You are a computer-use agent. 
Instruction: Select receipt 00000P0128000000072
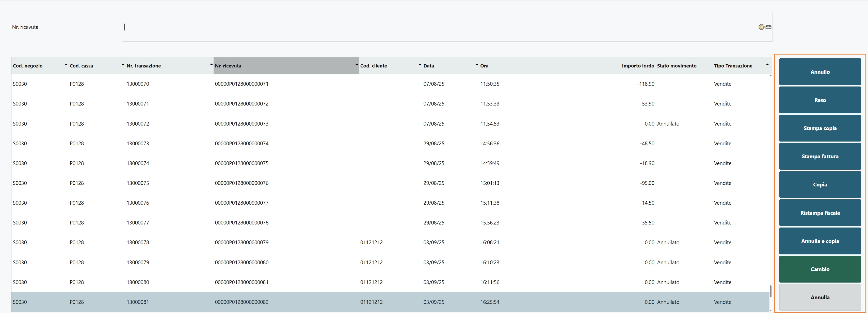(x=242, y=104)
